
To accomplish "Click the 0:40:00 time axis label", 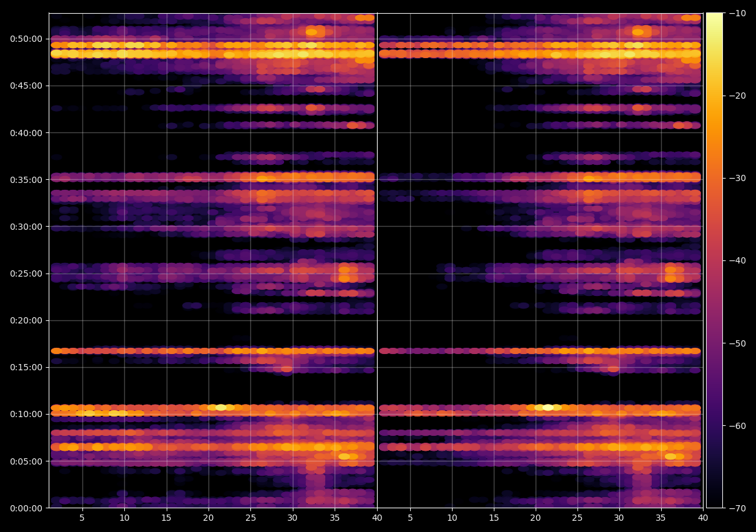I will (x=26, y=133).
